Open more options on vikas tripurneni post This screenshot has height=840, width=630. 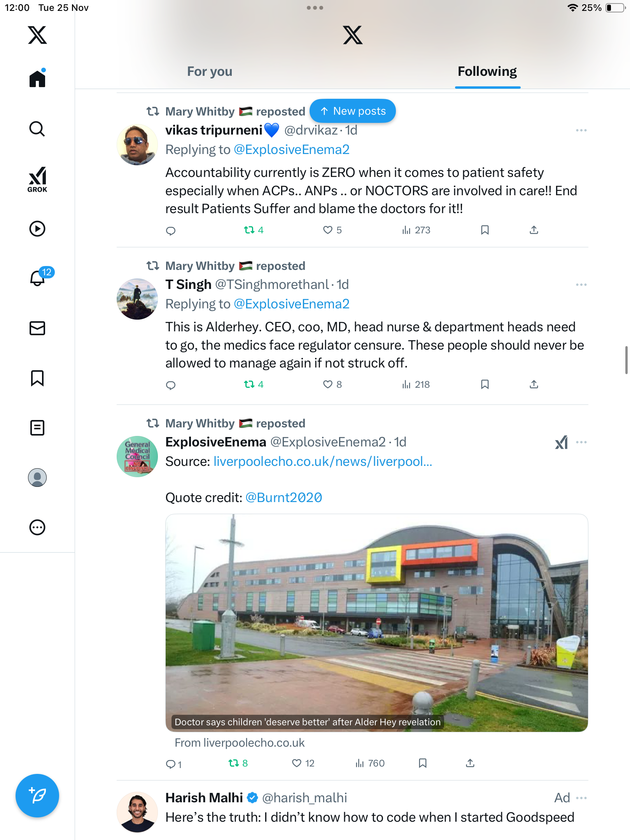click(581, 130)
